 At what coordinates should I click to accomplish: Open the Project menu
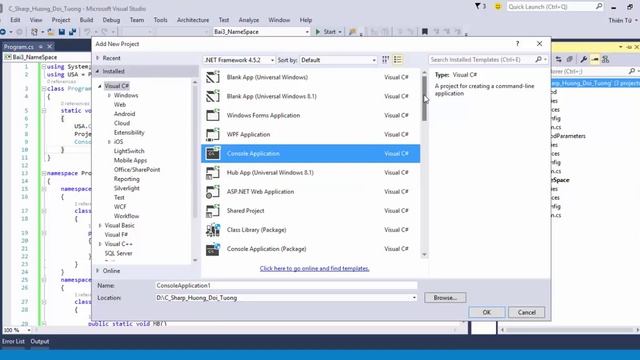click(61, 20)
